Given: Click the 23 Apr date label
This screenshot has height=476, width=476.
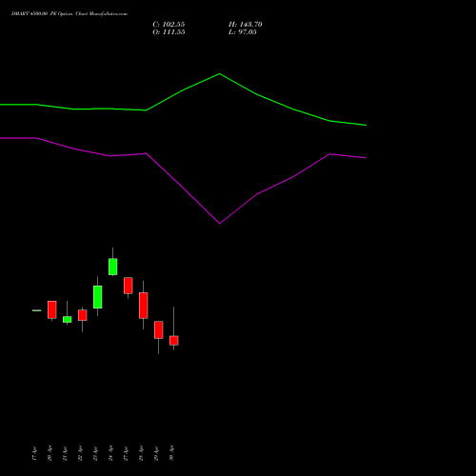Looking at the screenshot, I should (95, 453).
